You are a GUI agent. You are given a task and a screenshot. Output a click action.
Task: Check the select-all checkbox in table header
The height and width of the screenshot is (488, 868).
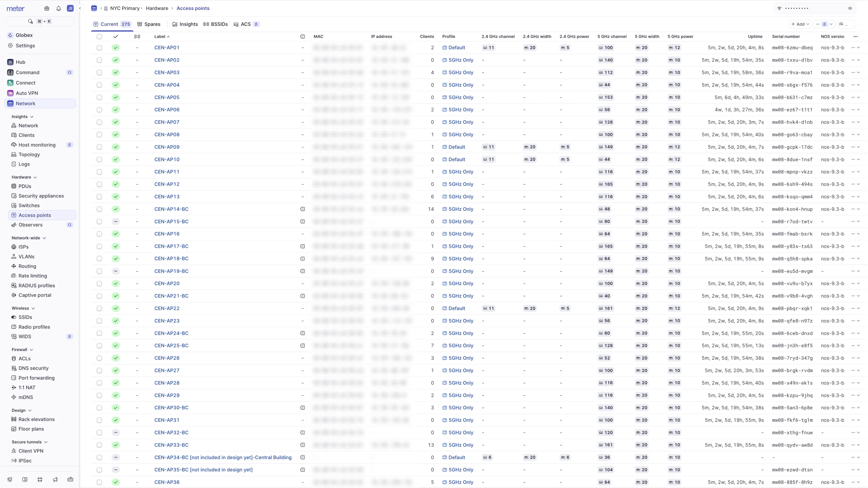[99, 36]
